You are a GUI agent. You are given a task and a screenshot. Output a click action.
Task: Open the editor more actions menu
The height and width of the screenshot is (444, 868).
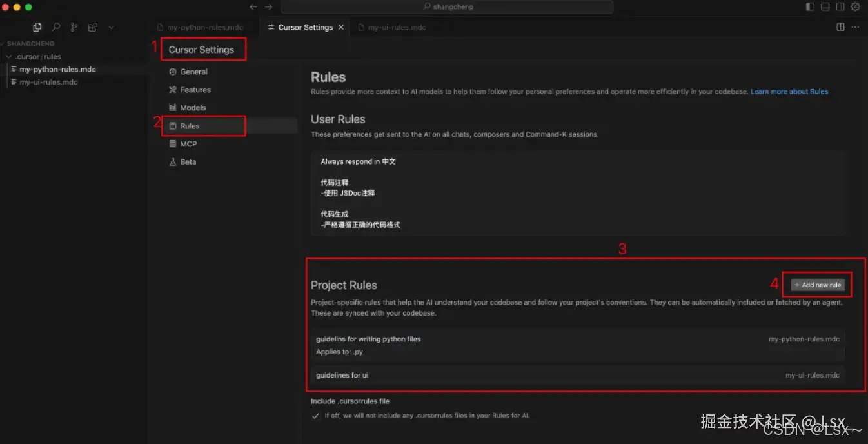856,27
